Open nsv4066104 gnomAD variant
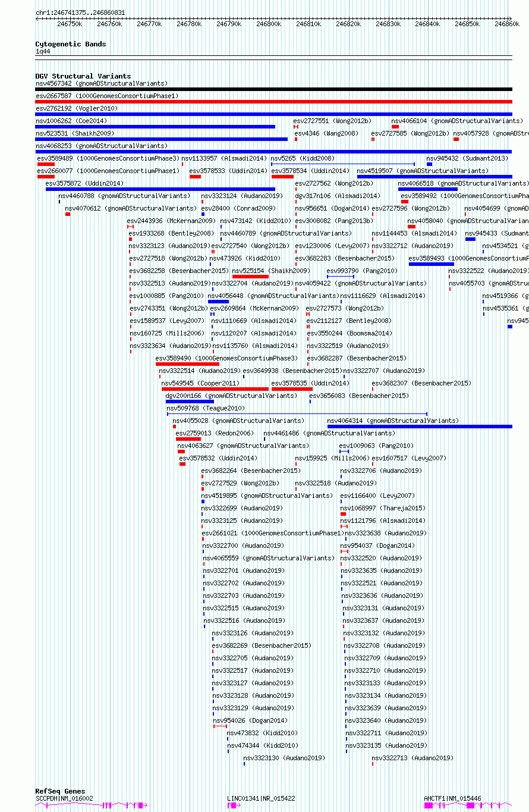The height and width of the screenshot is (812, 529). [457, 121]
